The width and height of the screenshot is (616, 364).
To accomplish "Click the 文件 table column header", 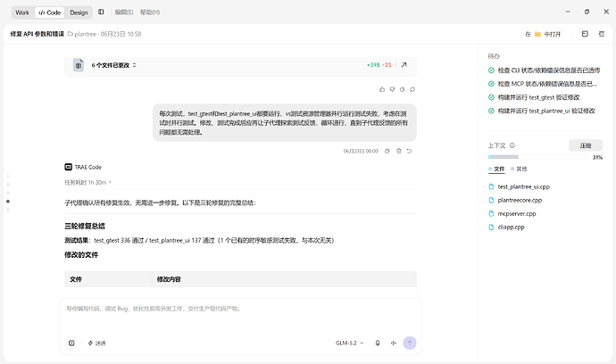I will pos(76,279).
